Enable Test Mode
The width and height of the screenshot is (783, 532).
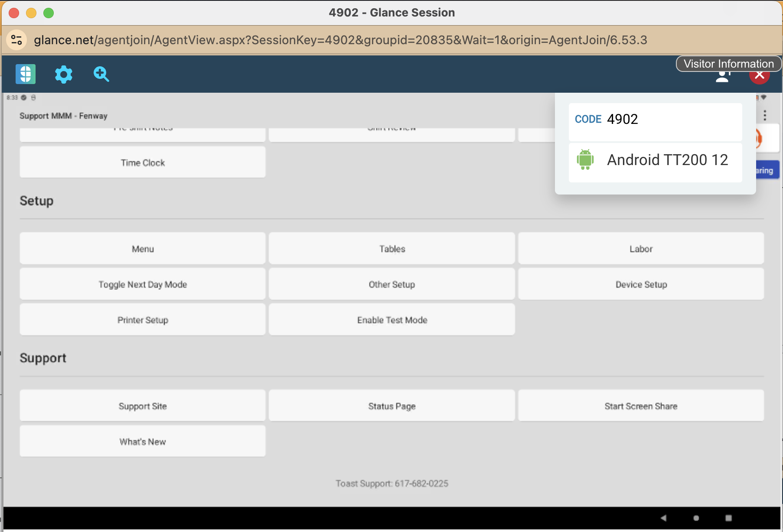[x=391, y=320]
